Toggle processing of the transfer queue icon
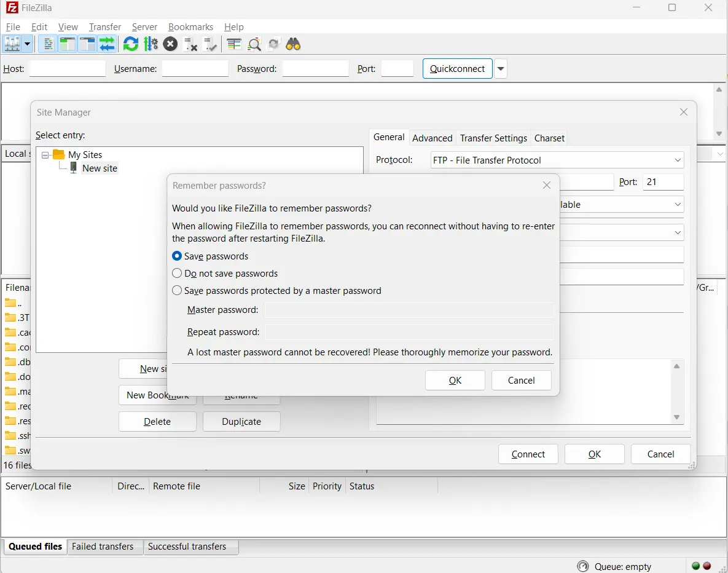This screenshot has height=573, width=728. coord(151,44)
